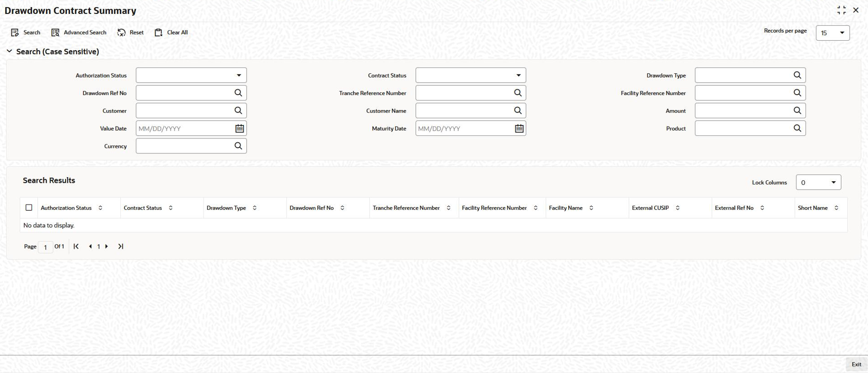This screenshot has width=868, height=373.
Task: Sort by Drawdown Type column
Action: pyautogui.click(x=255, y=208)
